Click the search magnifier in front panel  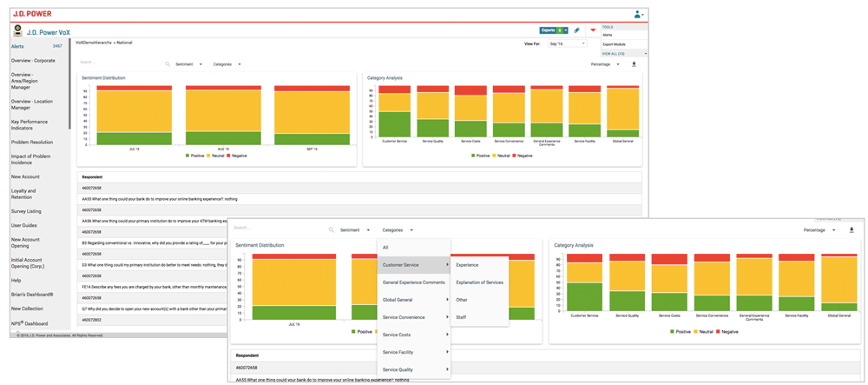[x=331, y=230]
